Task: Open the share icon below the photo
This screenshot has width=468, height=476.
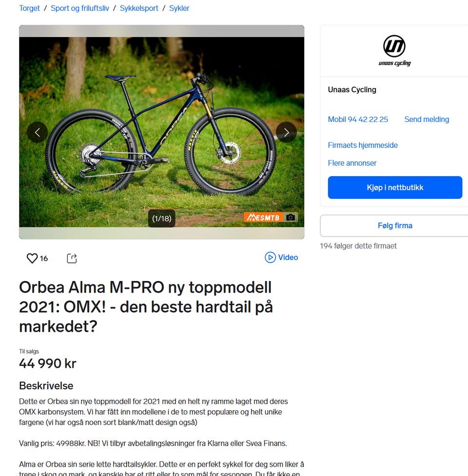Action: [x=72, y=258]
